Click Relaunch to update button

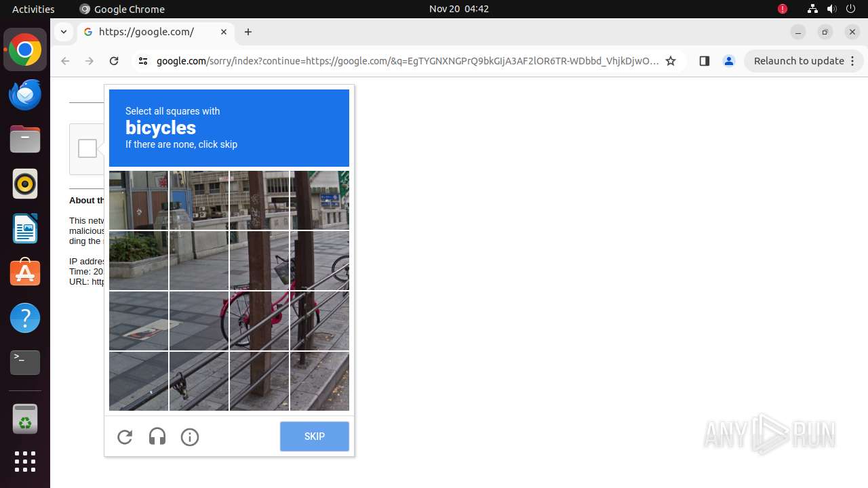tap(799, 61)
